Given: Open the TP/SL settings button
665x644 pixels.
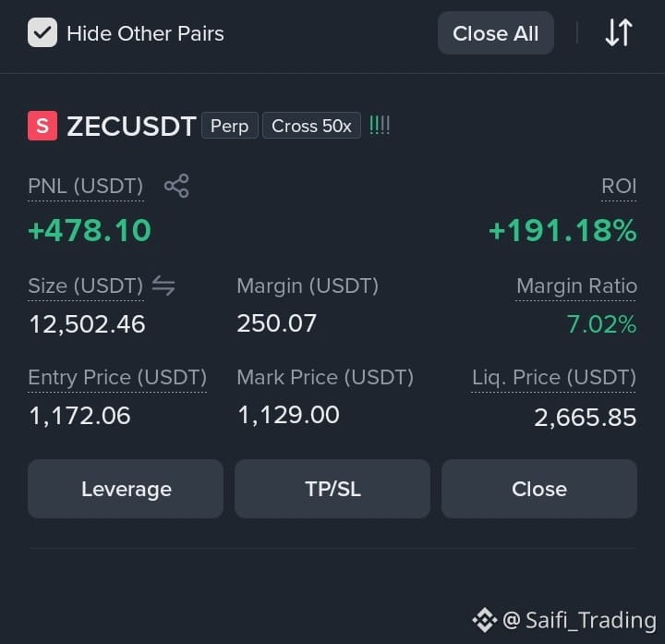Looking at the screenshot, I should coord(332,489).
